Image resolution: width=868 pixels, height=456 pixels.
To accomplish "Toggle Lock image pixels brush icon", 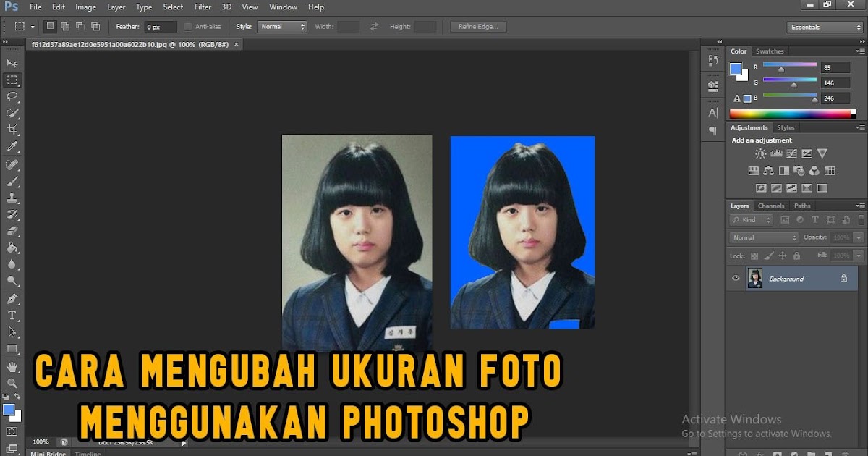I will [769, 256].
